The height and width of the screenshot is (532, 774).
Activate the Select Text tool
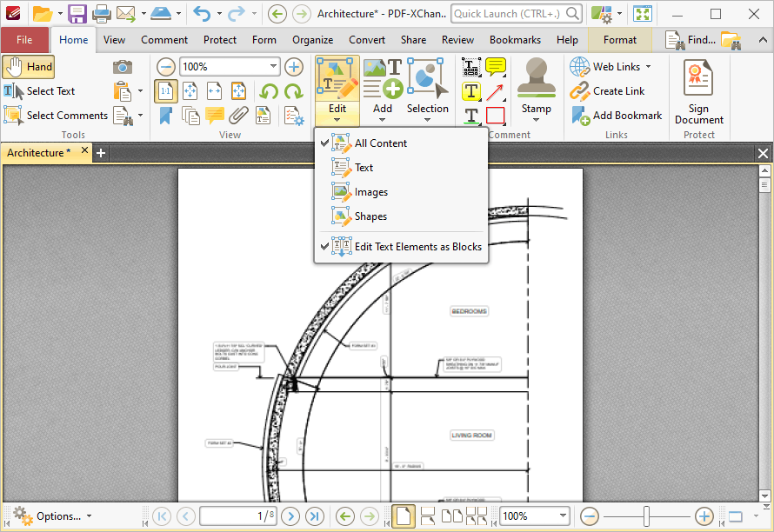pyautogui.click(x=39, y=91)
